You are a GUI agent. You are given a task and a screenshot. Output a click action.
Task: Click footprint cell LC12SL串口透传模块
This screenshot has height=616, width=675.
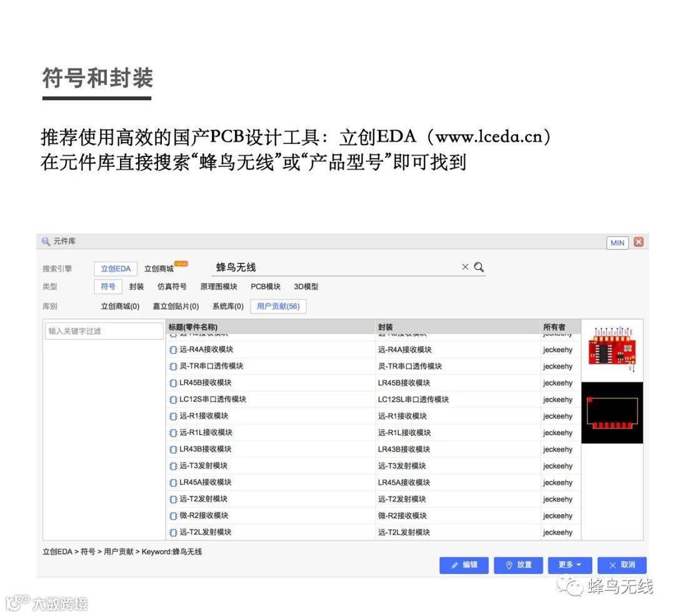pyautogui.click(x=413, y=400)
